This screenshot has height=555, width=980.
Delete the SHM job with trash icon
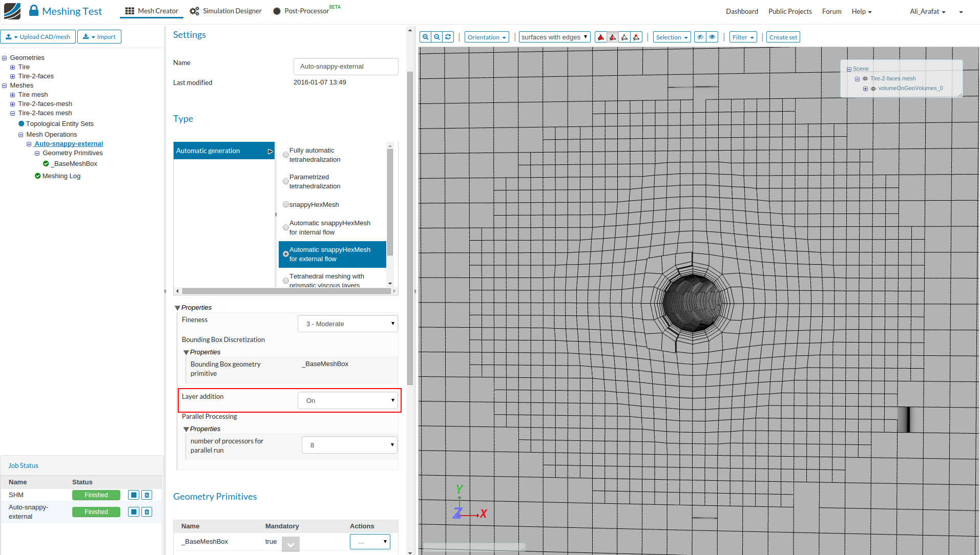[x=147, y=495]
